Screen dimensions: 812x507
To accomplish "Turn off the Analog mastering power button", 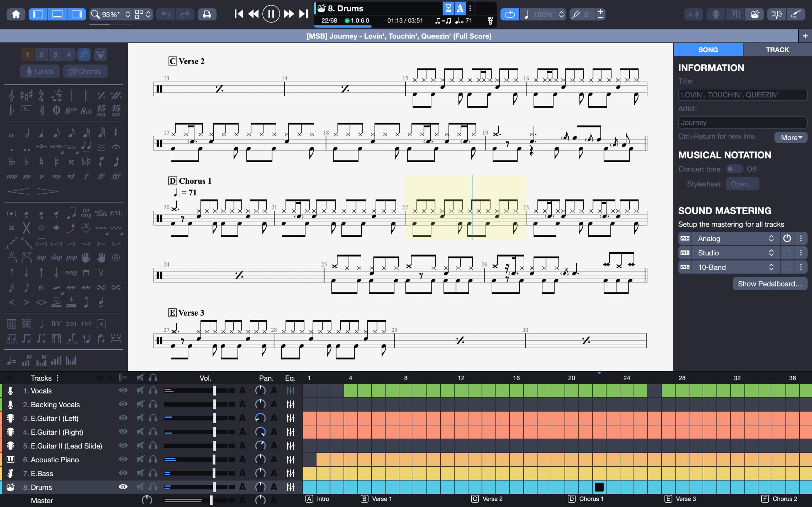I will click(787, 238).
